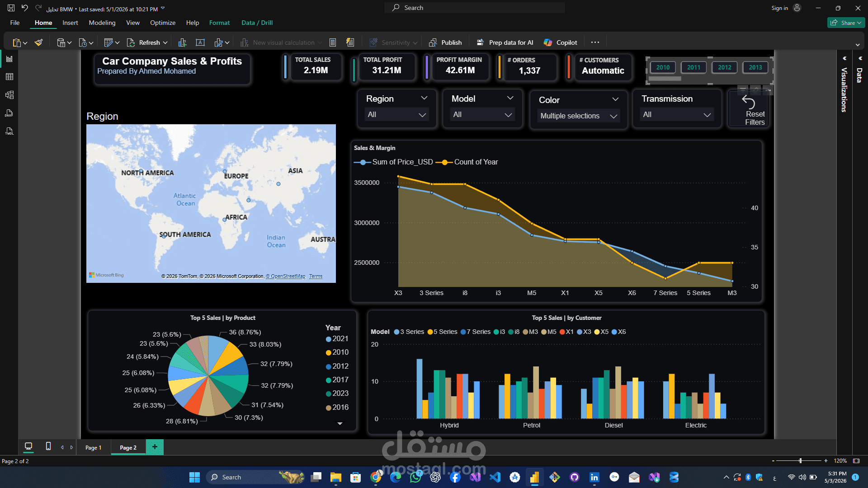Click the Recent sources icon
Screen dimensions: 868x488
pyautogui.click(x=83, y=42)
